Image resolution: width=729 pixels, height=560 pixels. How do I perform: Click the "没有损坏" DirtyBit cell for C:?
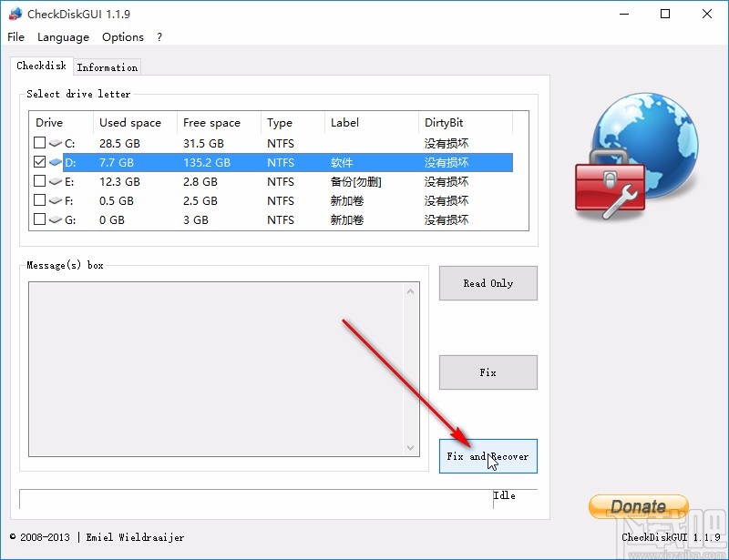(x=447, y=143)
